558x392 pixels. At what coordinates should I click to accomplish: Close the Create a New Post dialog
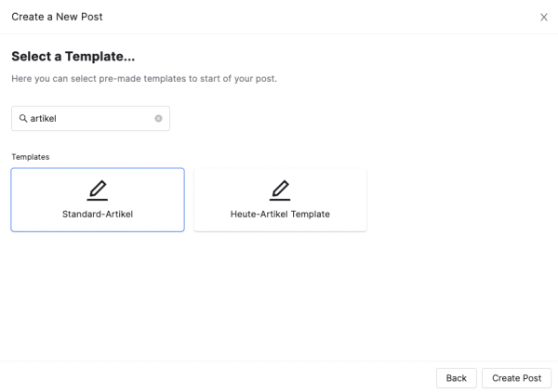(544, 17)
